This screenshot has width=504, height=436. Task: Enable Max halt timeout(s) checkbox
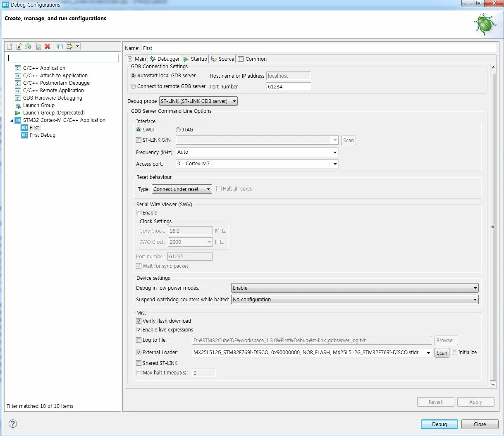139,373
